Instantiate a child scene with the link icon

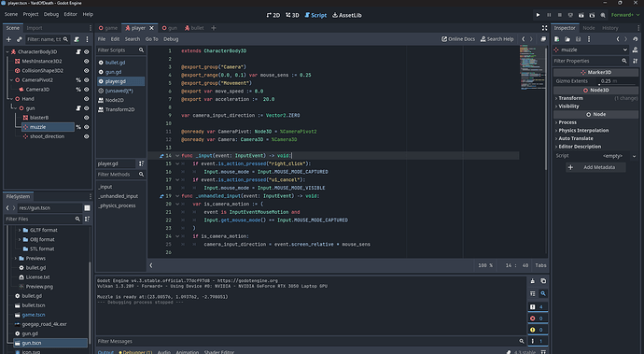pyautogui.click(x=19, y=39)
